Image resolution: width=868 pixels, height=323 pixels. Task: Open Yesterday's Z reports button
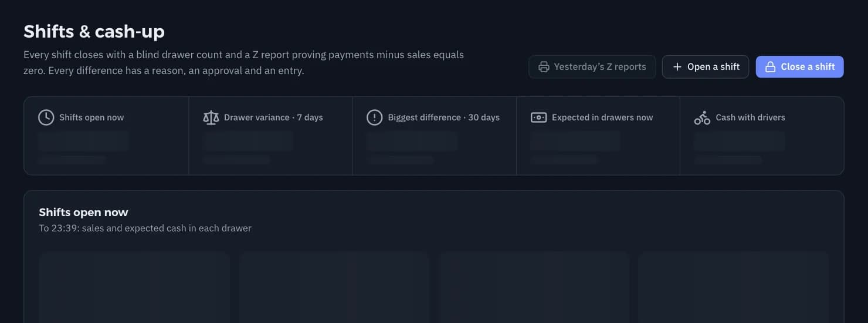coord(592,67)
